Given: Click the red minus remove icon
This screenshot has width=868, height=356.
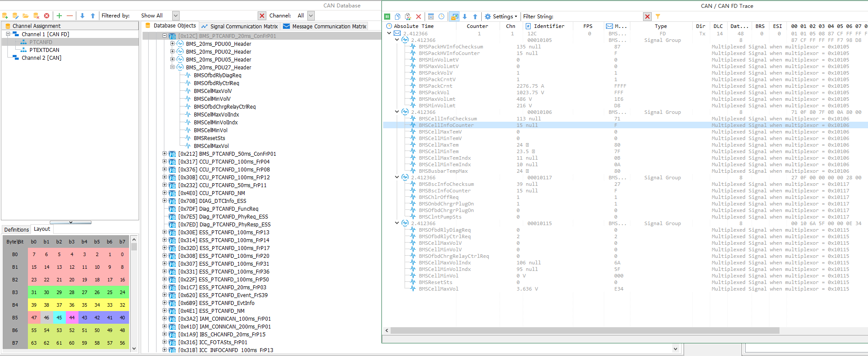Looking at the screenshot, I should (x=70, y=16).
